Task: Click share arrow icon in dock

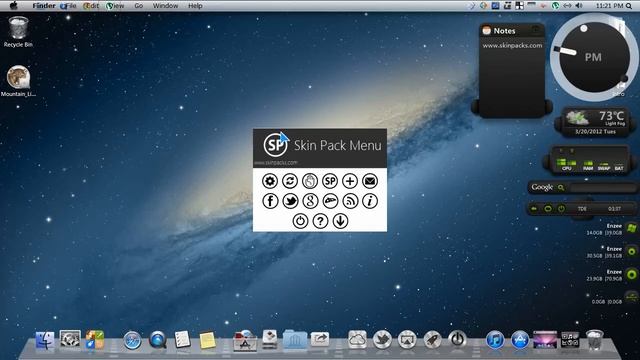Action: 320,340
